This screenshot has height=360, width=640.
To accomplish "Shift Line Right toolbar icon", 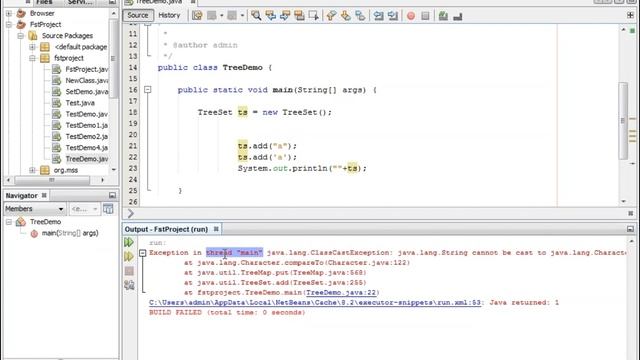I will point(393,16).
